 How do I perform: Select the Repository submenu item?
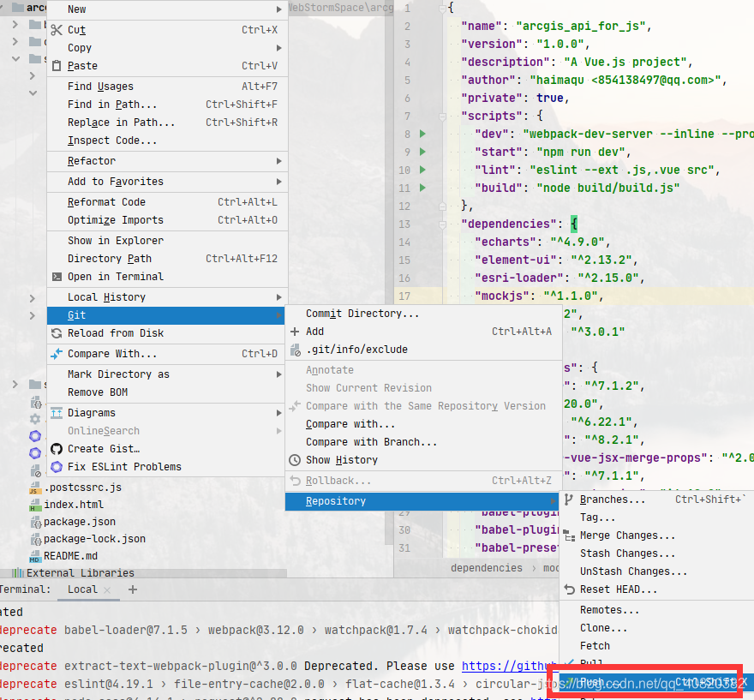423,501
